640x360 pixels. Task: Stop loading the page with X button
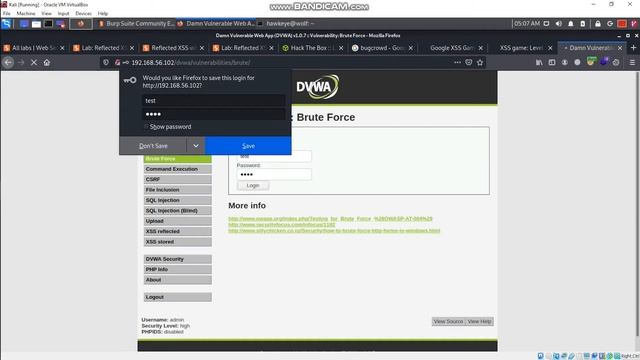pyautogui.click(x=34, y=62)
